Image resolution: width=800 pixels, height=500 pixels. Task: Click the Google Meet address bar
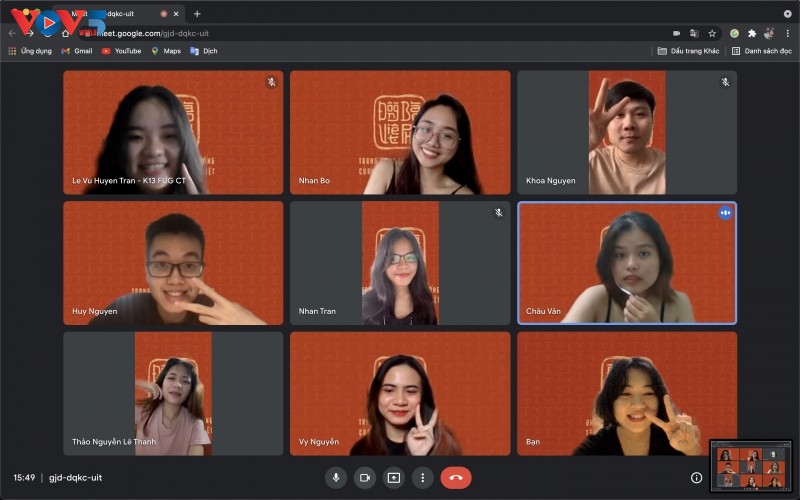click(x=350, y=33)
